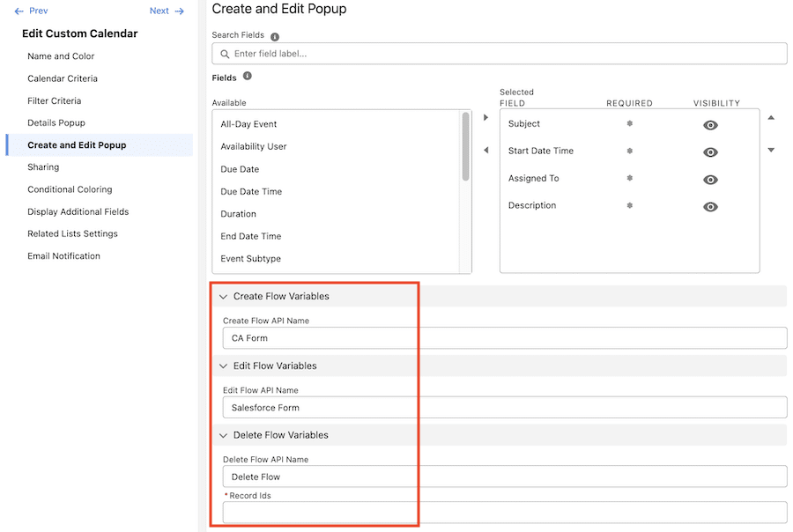Click the Enter field label search box
This screenshot has height=532, width=793.
(500, 54)
